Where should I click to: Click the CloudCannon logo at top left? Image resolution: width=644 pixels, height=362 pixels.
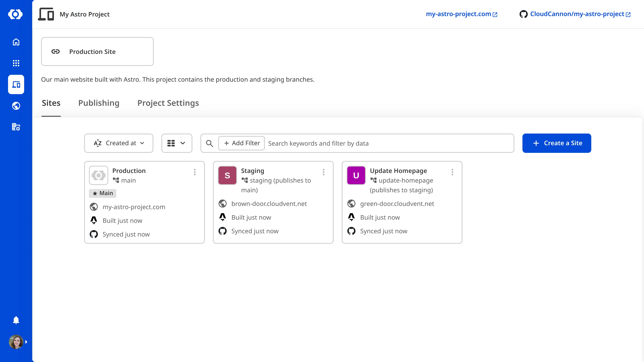[x=16, y=14]
